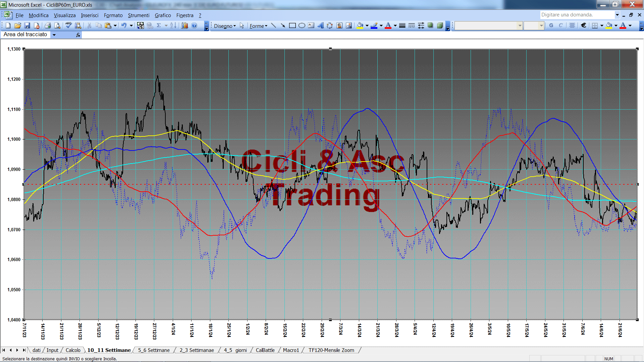The image size is (644, 362).
Task: Select the Line drawing tool
Action: click(273, 25)
